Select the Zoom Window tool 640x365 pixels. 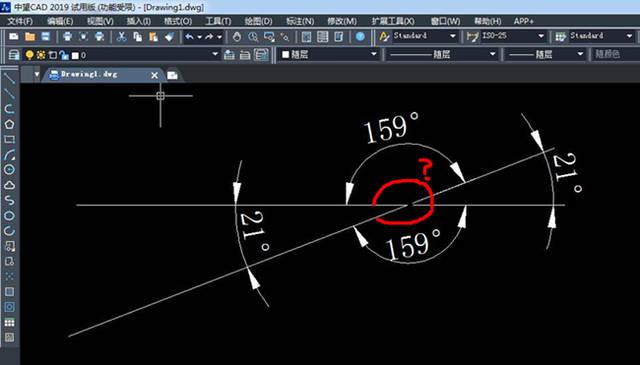tap(269, 37)
